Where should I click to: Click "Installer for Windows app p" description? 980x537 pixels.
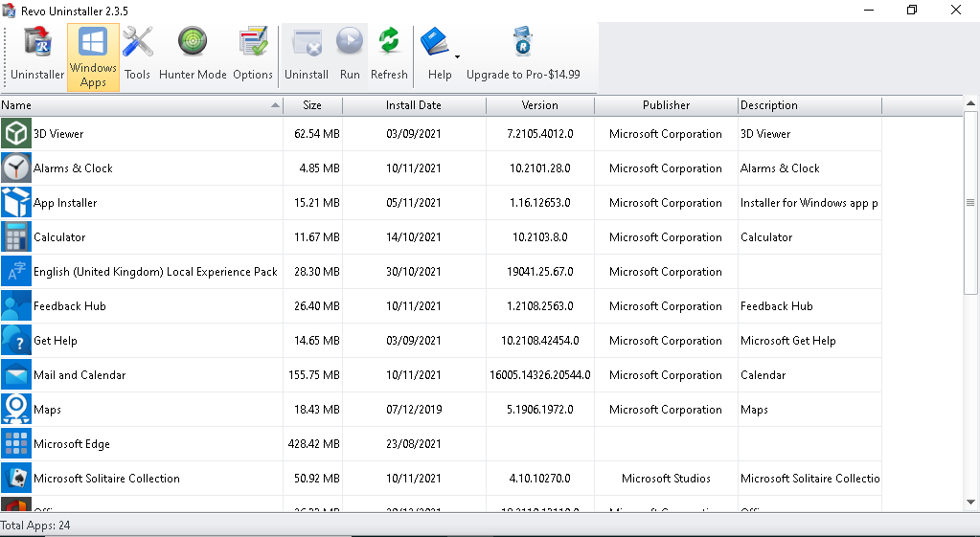(809, 203)
